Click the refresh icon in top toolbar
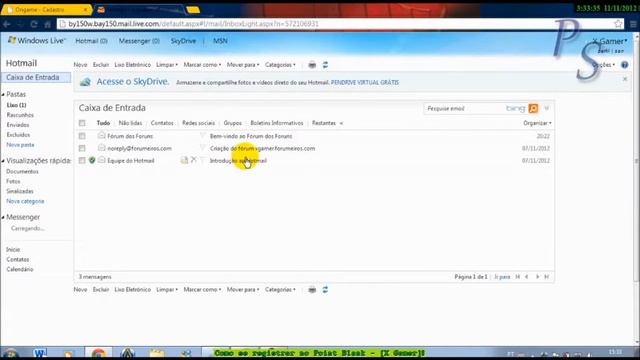The width and height of the screenshot is (640, 360). pos(325,65)
